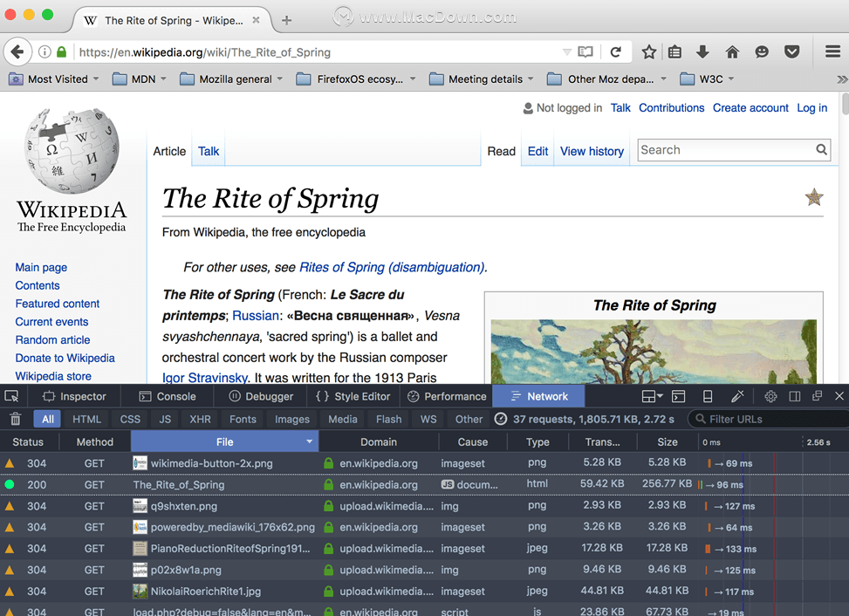Open the chat smiley icon
This screenshot has width=849, height=616.
(762, 52)
